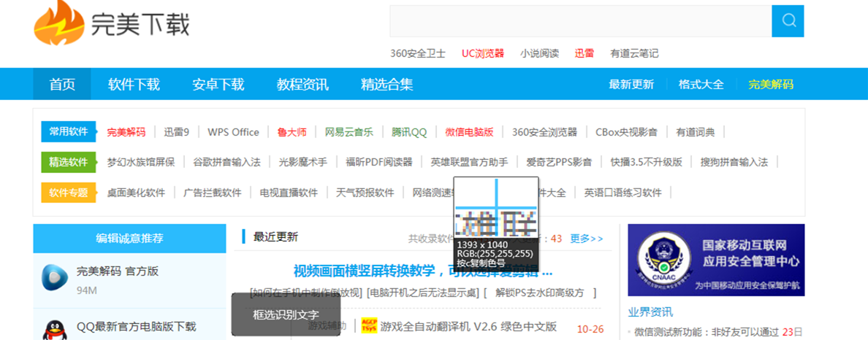Viewport: 868px width, 340px height.
Task: Open red 完美解码 in 常用软件 row
Action: pyautogui.click(x=126, y=132)
